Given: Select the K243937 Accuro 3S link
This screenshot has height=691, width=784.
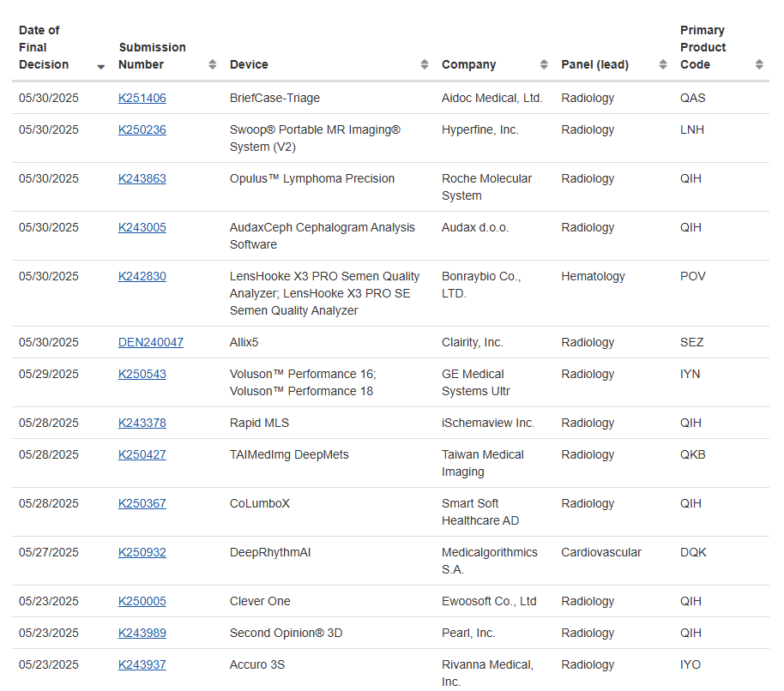Looking at the screenshot, I should click(x=142, y=664).
